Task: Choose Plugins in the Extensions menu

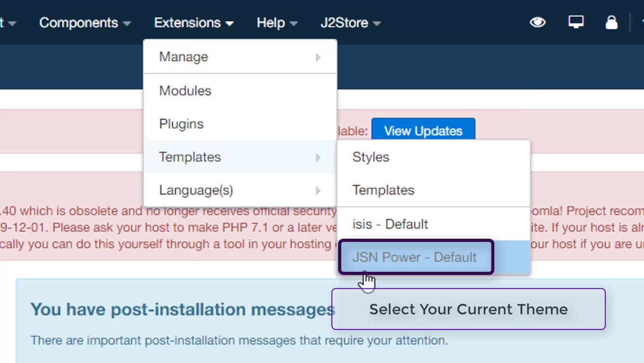Action: click(181, 124)
